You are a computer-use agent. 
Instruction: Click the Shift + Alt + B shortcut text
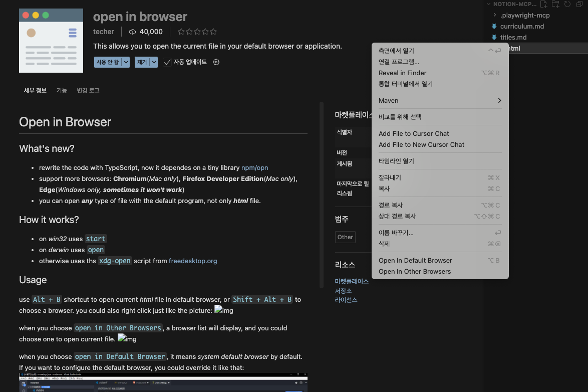click(x=262, y=299)
